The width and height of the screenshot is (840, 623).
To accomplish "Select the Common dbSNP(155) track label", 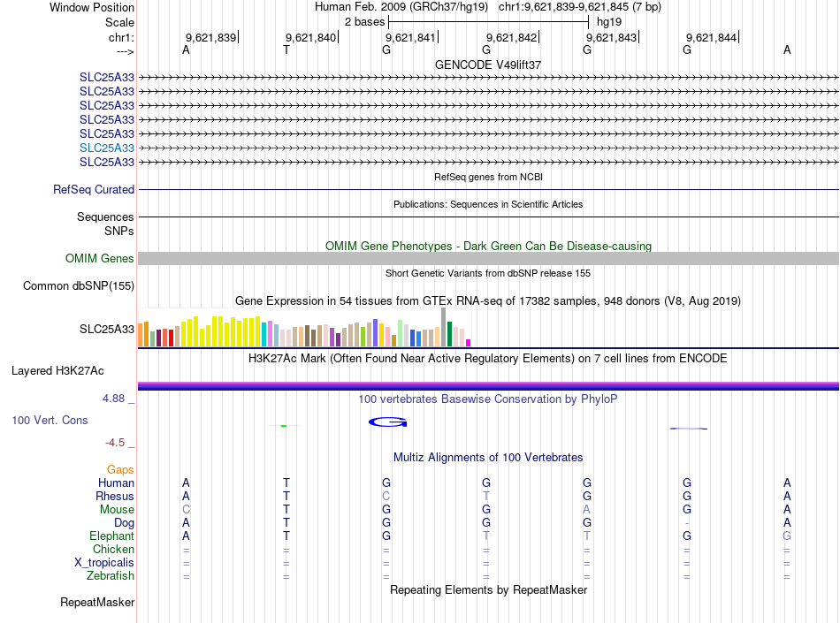I will (79, 285).
